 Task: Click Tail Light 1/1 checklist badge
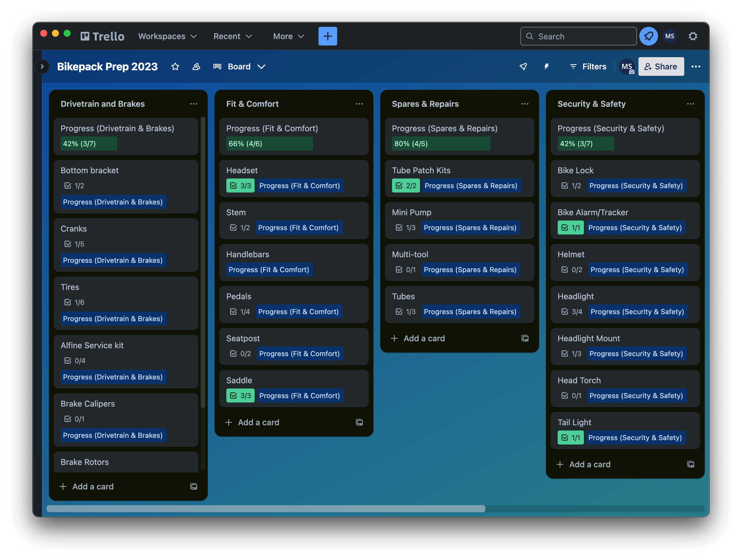pos(570,437)
